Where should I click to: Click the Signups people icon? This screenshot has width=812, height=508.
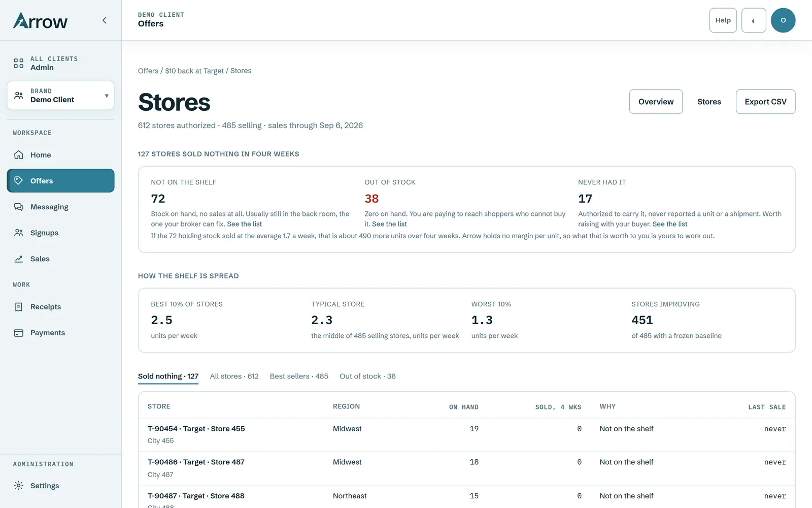pos(19,233)
